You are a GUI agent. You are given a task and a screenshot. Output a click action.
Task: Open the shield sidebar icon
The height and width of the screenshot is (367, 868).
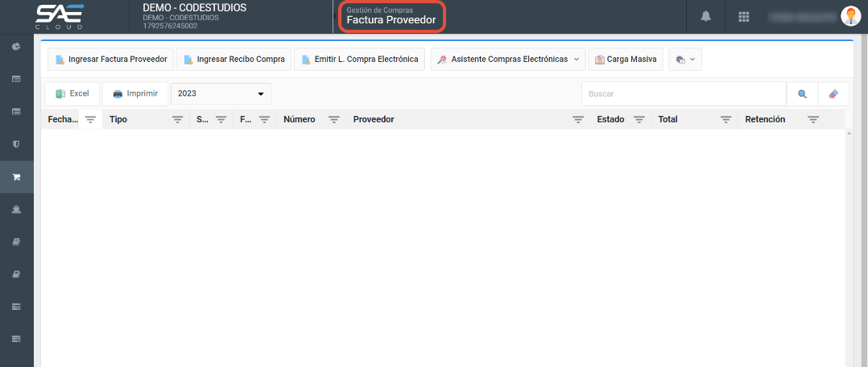tap(17, 145)
